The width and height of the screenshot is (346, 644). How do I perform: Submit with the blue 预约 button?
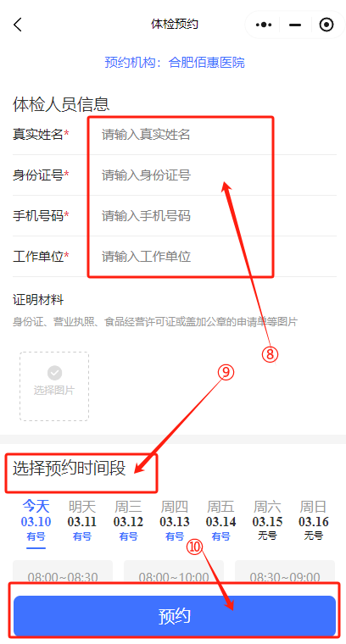175,616
